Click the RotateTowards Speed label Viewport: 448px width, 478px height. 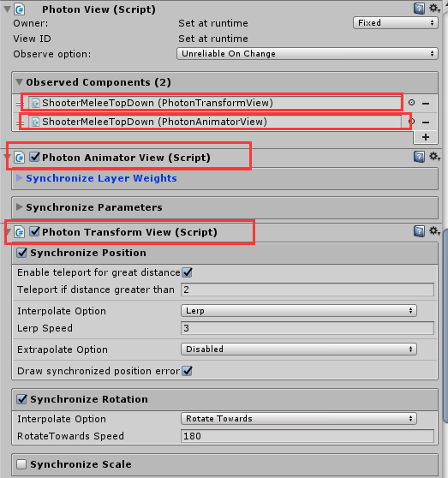(70, 436)
